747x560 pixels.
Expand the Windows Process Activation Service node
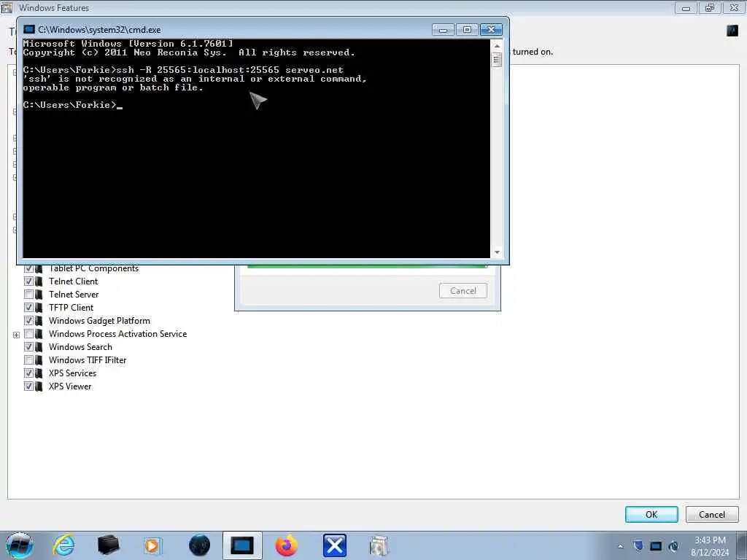point(16,335)
